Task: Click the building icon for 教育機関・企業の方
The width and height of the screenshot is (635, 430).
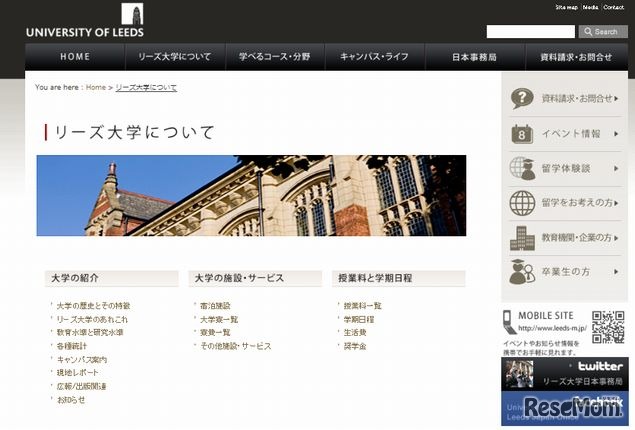Action: click(x=522, y=238)
